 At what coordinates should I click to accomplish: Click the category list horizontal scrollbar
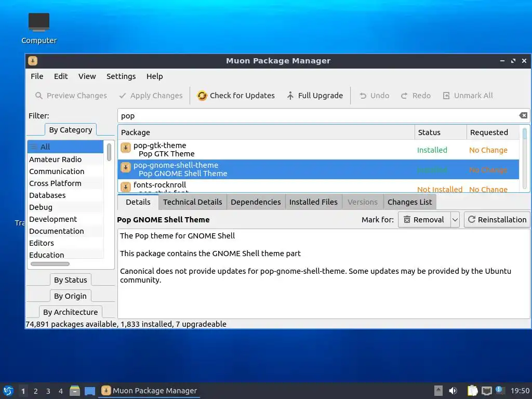pyautogui.click(x=50, y=264)
